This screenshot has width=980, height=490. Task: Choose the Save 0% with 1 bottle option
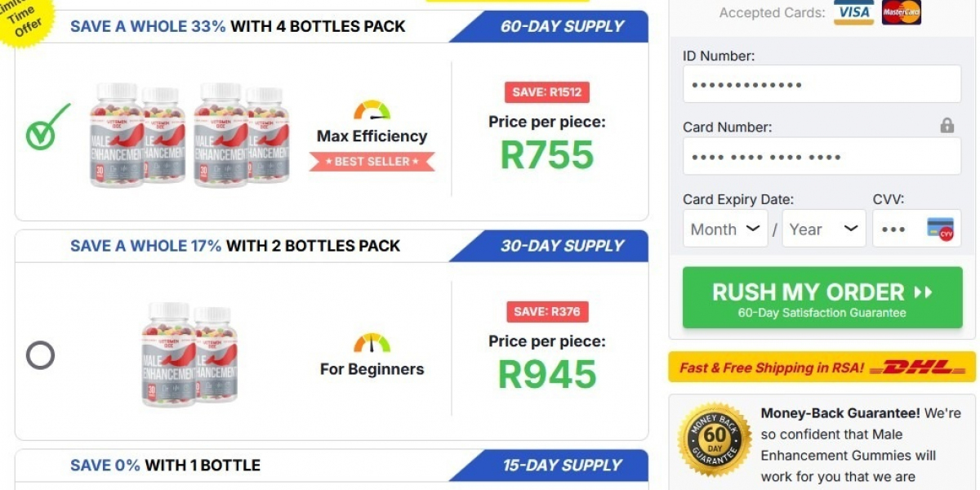(x=165, y=465)
